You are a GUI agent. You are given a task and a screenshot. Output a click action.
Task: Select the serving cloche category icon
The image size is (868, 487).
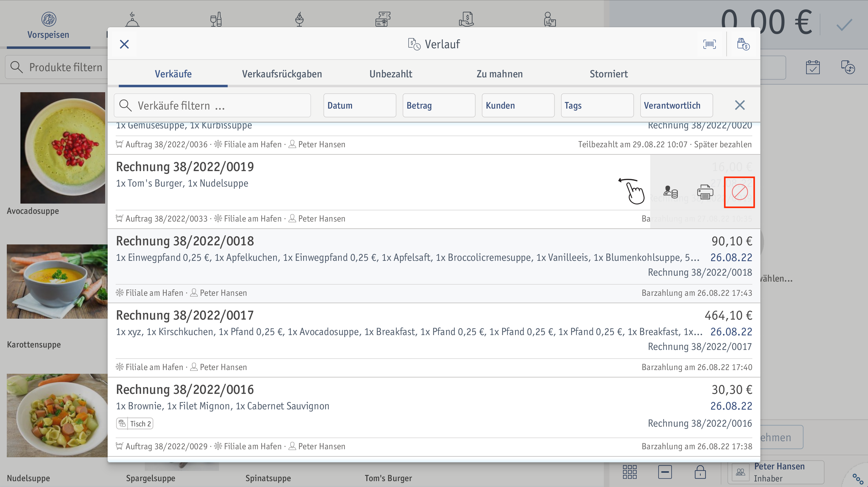click(x=132, y=19)
